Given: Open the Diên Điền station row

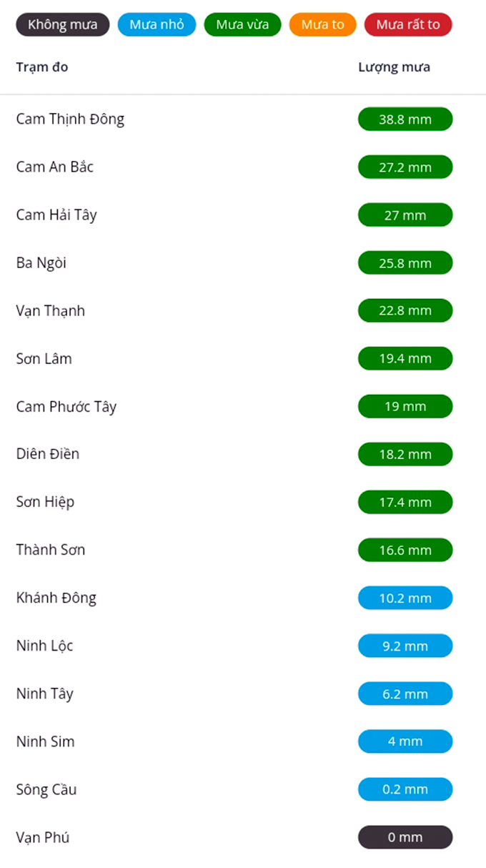Looking at the screenshot, I should click(48, 454).
